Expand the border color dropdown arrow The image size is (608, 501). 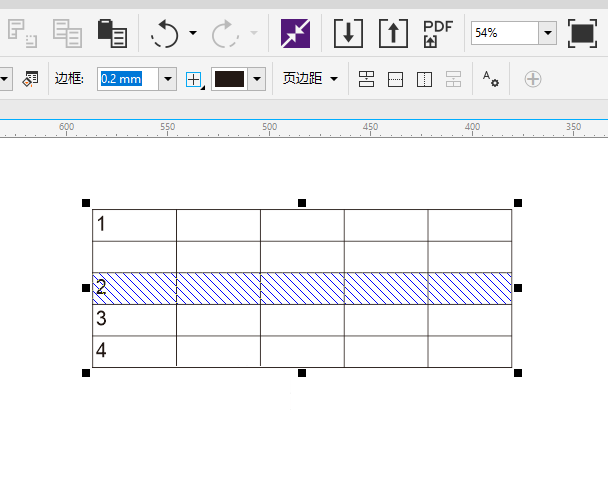[257, 79]
